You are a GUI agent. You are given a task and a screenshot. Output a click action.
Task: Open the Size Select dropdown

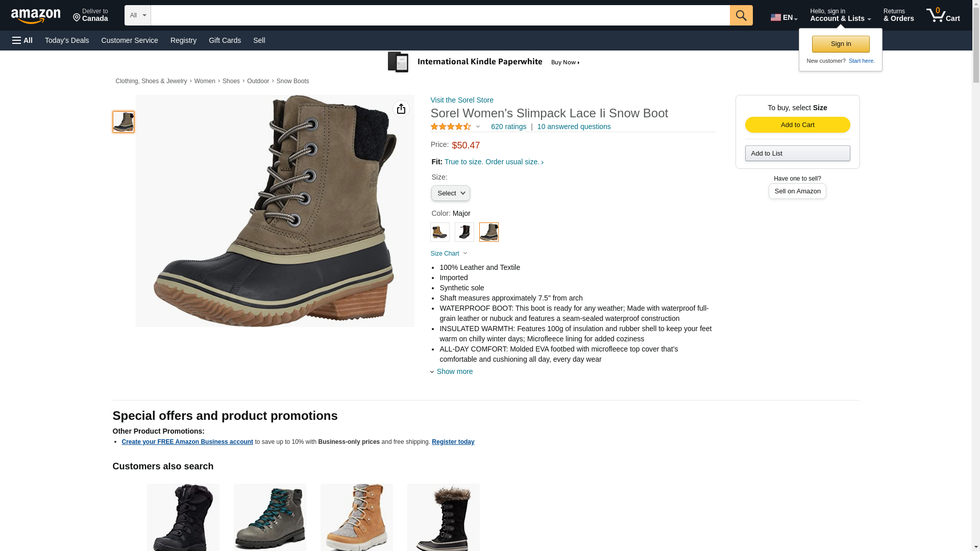(x=450, y=193)
